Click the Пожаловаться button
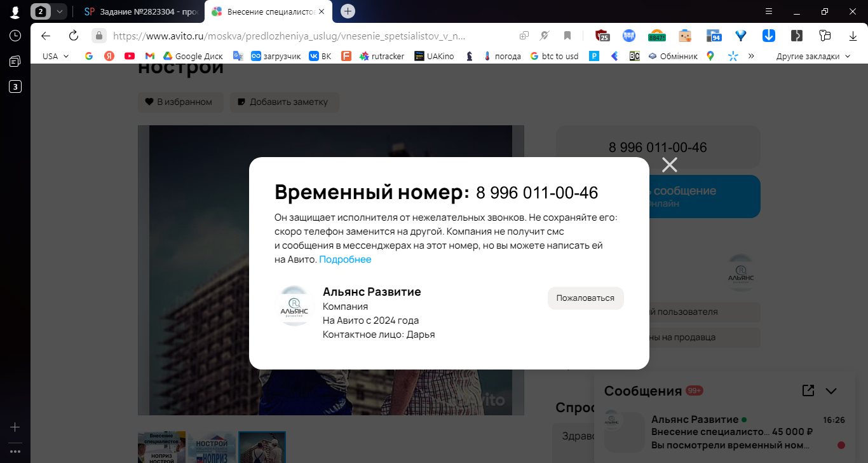Viewport: 868px width, 463px height. (585, 298)
